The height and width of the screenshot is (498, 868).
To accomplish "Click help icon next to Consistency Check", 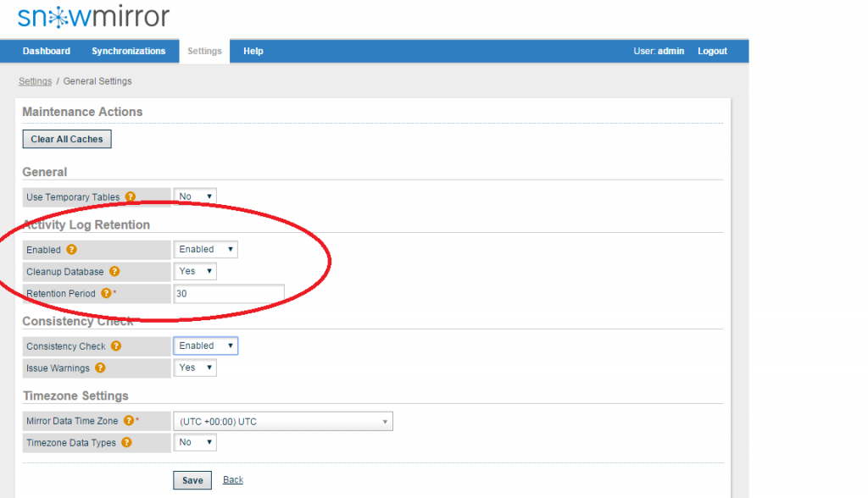I will pyautogui.click(x=115, y=346).
